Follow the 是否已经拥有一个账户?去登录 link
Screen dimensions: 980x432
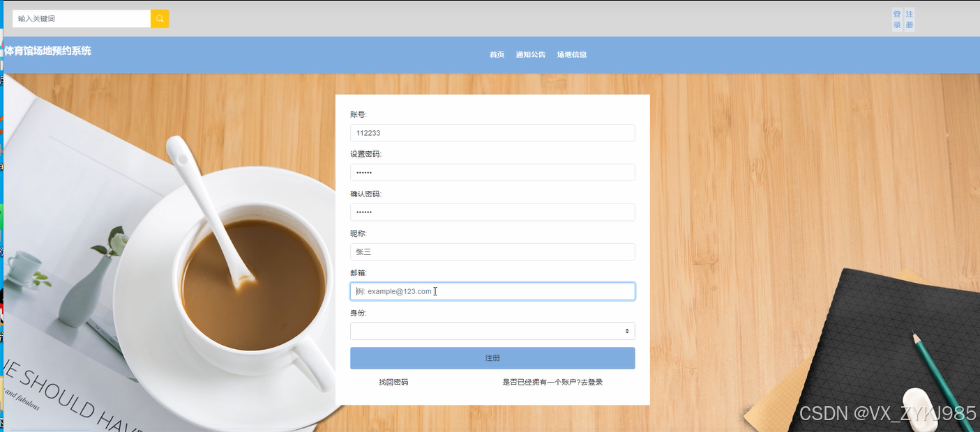pyautogui.click(x=552, y=383)
